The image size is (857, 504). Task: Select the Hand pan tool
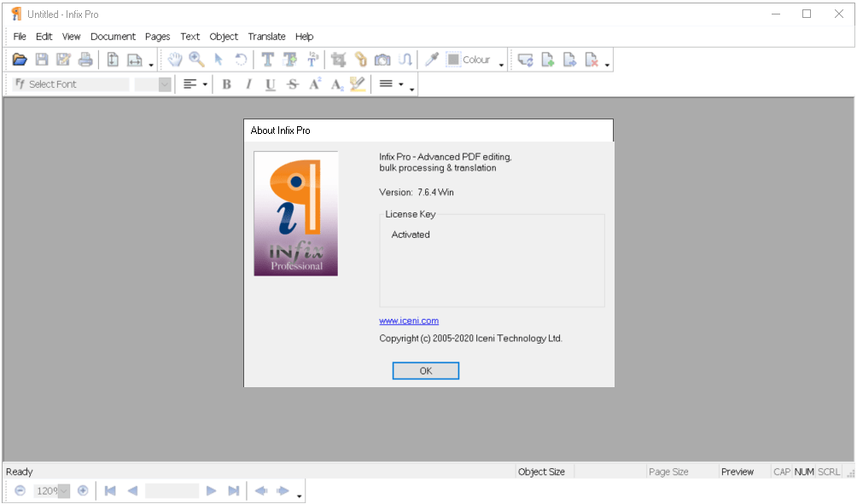tap(175, 60)
